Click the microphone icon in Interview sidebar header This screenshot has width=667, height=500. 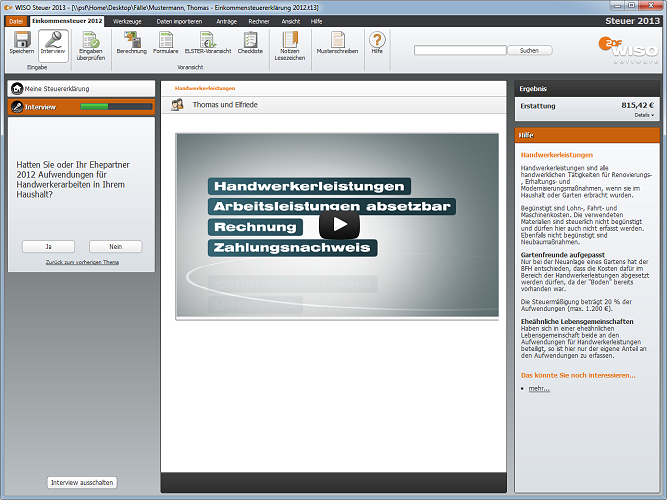click(17, 107)
